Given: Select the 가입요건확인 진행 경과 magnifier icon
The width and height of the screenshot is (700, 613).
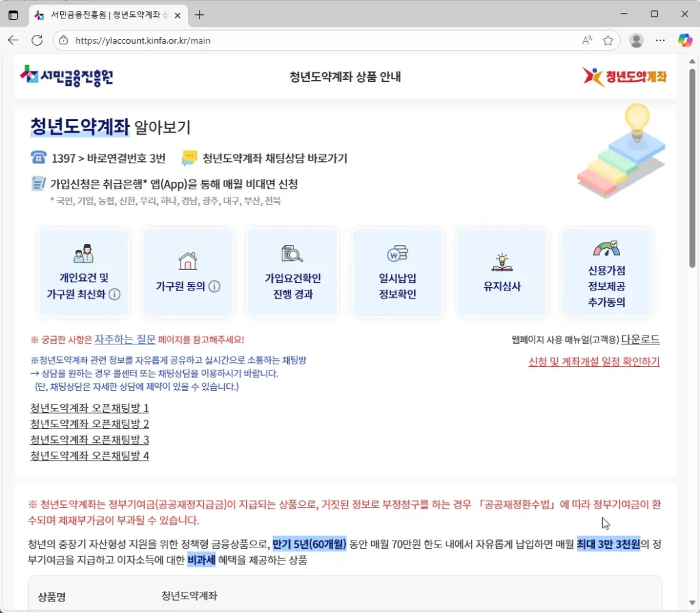Looking at the screenshot, I should [292, 254].
